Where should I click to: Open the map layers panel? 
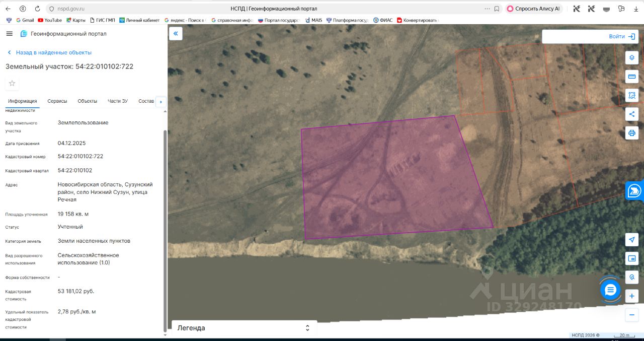click(x=632, y=57)
